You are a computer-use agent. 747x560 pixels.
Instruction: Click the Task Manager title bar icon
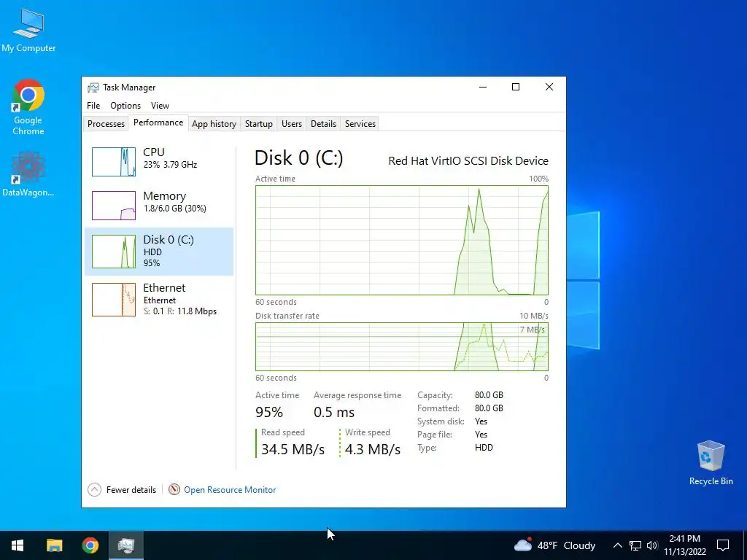tap(93, 87)
